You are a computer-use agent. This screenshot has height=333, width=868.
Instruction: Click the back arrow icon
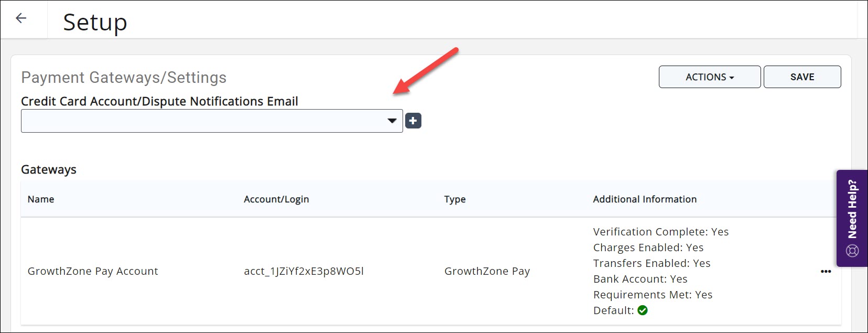(x=21, y=18)
